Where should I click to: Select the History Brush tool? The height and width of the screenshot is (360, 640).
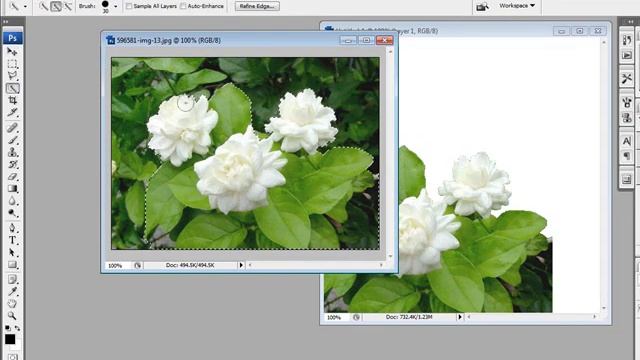click(x=12, y=164)
